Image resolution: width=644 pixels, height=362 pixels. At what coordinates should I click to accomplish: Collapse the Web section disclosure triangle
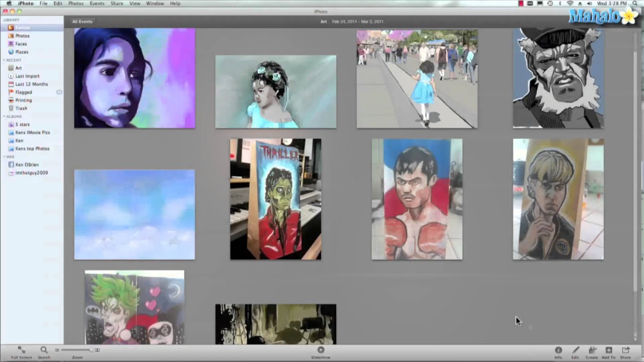[4, 157]
